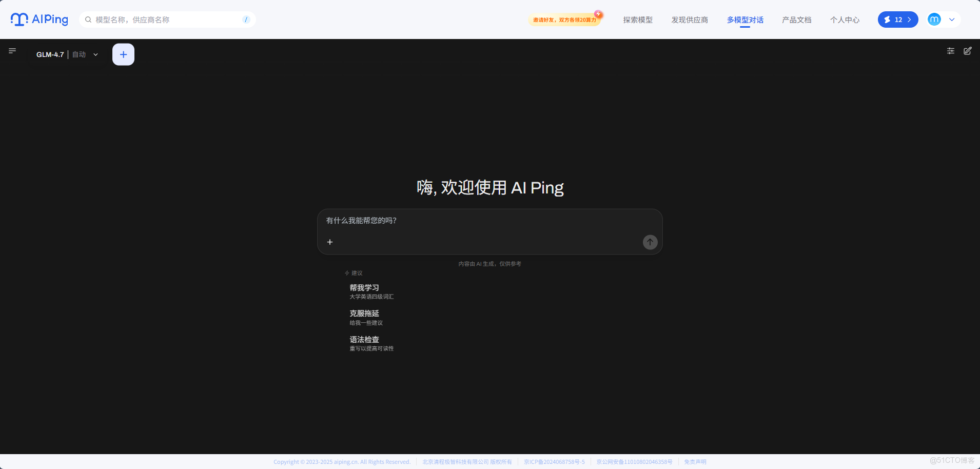This screenshot has height=469, width=980.
Task: Expand the GLM-4.7 model dropdown
Action: coord(67,54)
